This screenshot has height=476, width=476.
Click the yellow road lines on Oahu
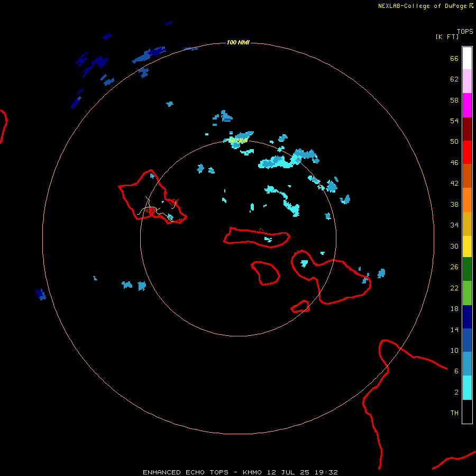tap(155, 209)
